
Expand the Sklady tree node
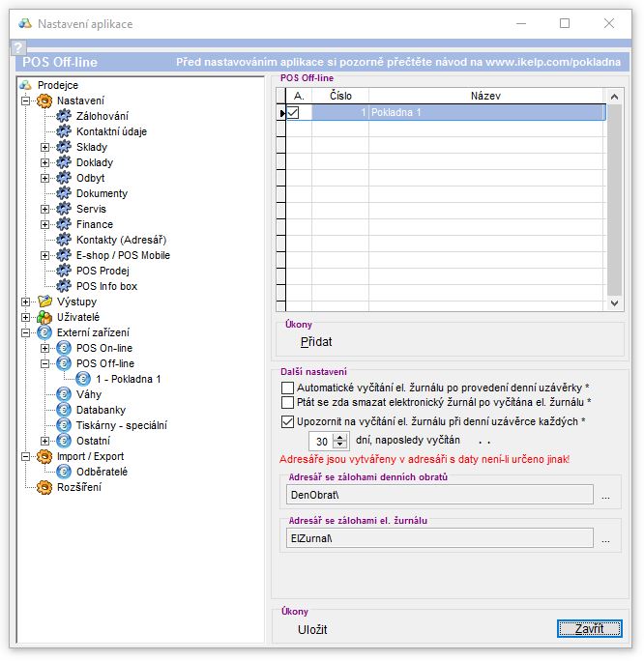coord(44,147)
